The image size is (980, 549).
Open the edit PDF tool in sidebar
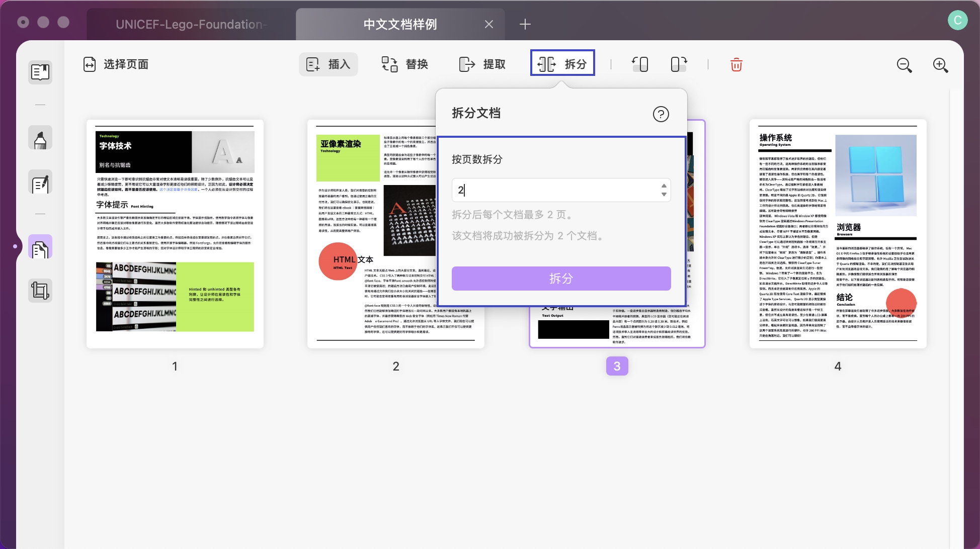40,182
